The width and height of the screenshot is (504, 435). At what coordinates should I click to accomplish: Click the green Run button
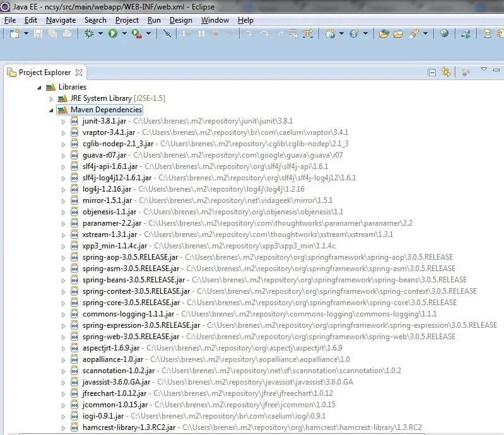click(113, 33)
